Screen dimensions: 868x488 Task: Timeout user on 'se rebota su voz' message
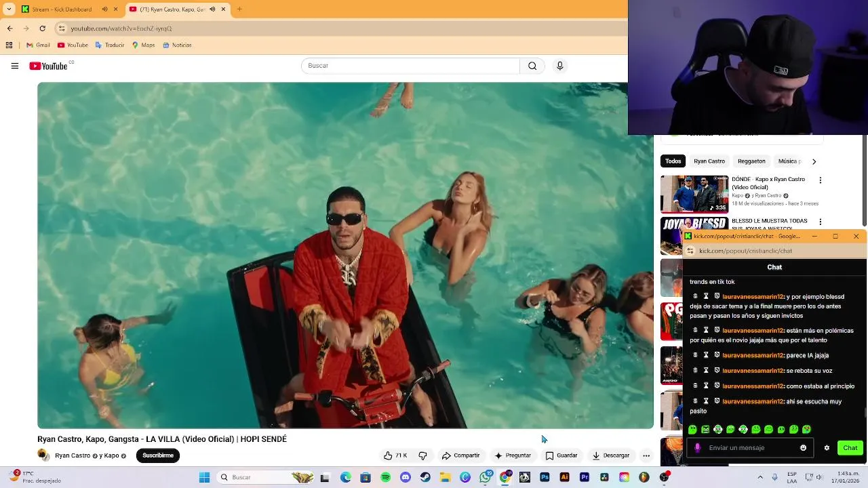point(706,371)
